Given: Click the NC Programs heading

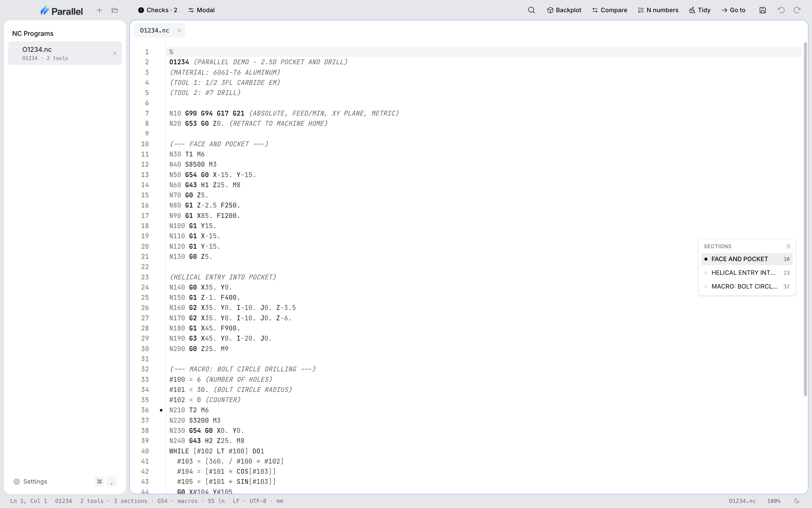Looking at the screenshot, I should click(x=32, y=34).
